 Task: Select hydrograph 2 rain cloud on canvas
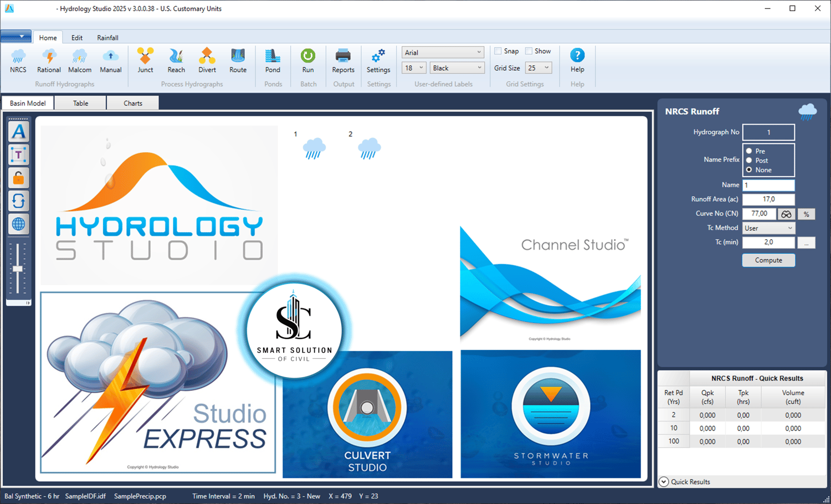(x=370, y=148)
